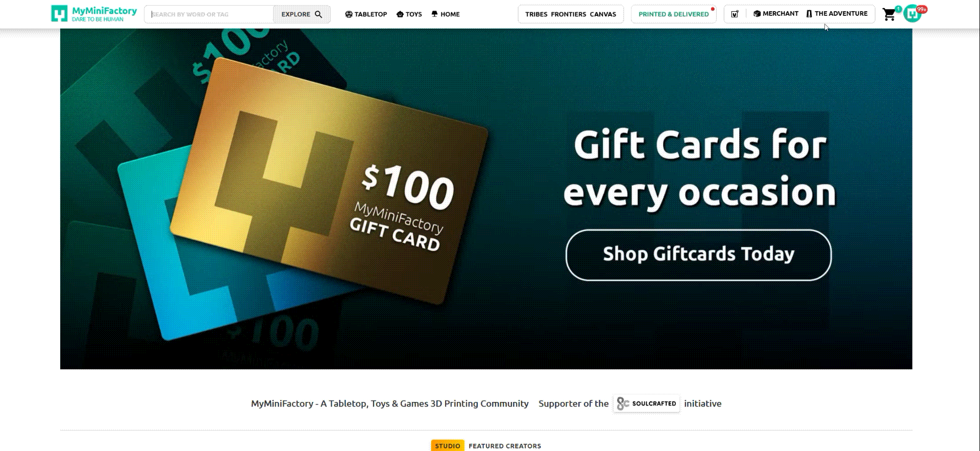Click the Shop Giftcards Today button

tap(698, 255)
